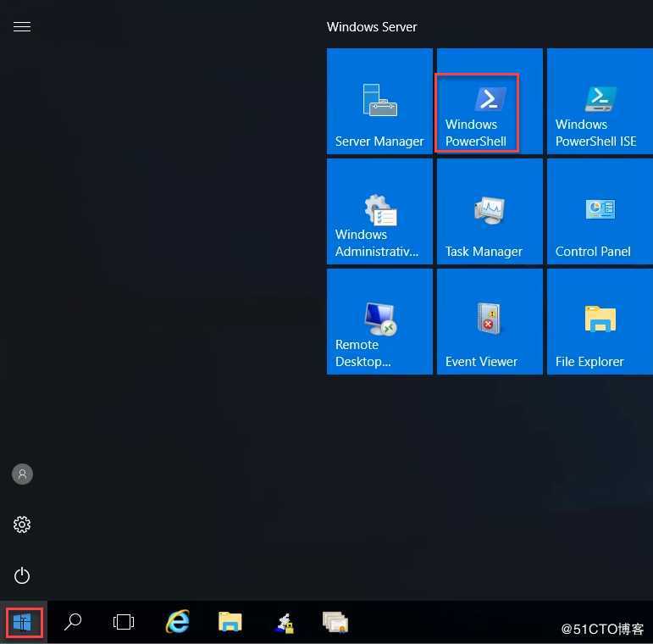This screenshot has width=653, height=644.
Task: Click the Windows Start button
Action: coord(22,623)
